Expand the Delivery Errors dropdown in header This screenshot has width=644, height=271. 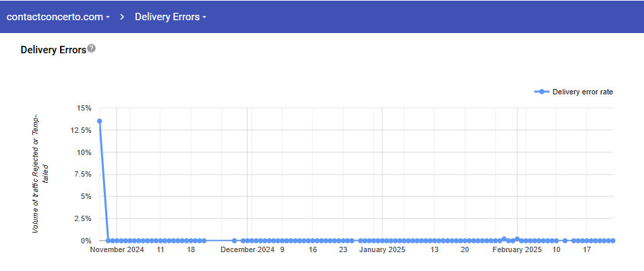pos(170,17)
